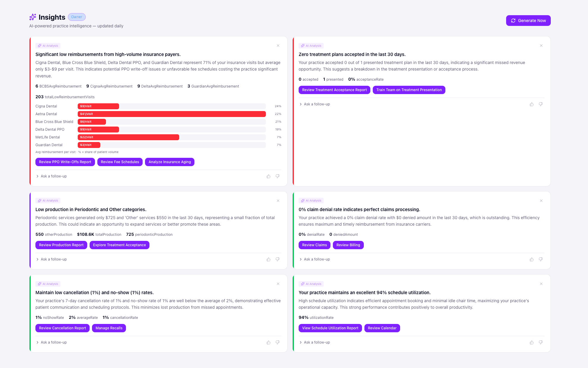Image resolution: width=588 pixels, height=368 pixels.
Task: Click Analyze Insurance Aging button
Action: (x=170, y=162)
